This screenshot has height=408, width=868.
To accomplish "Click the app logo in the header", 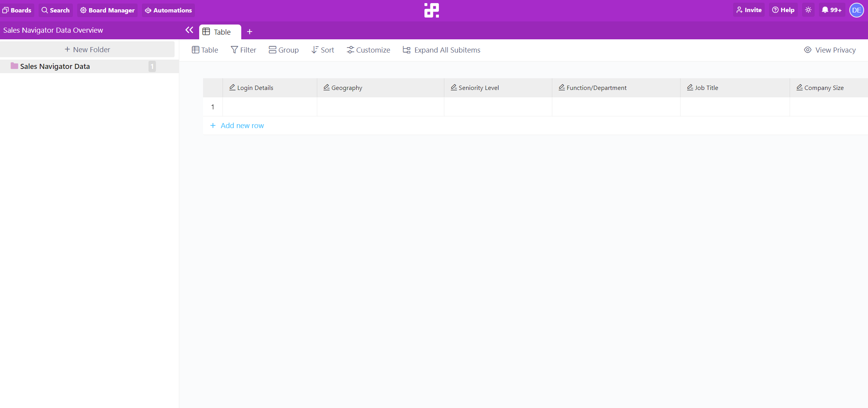I will coord(431,10).
